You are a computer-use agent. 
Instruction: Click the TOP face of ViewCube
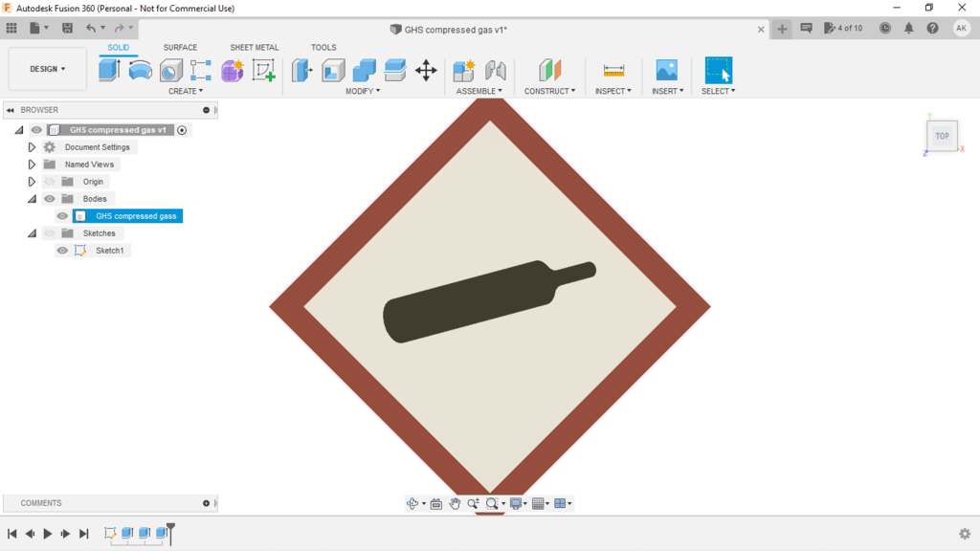click(x=942, y=136)
